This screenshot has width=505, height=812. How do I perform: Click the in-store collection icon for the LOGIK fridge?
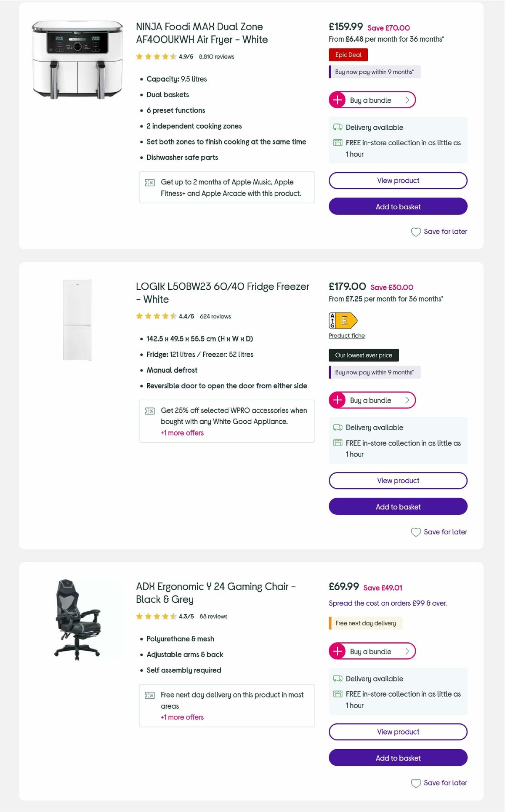point(337,443)
